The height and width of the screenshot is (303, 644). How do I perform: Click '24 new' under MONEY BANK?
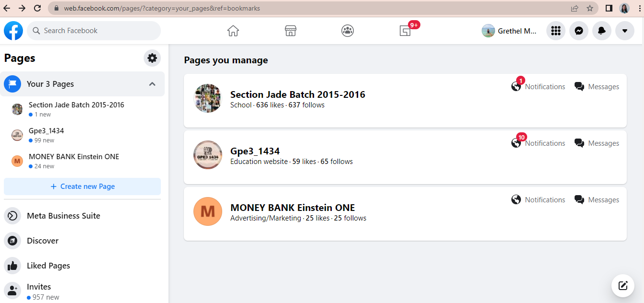point(42,166)
